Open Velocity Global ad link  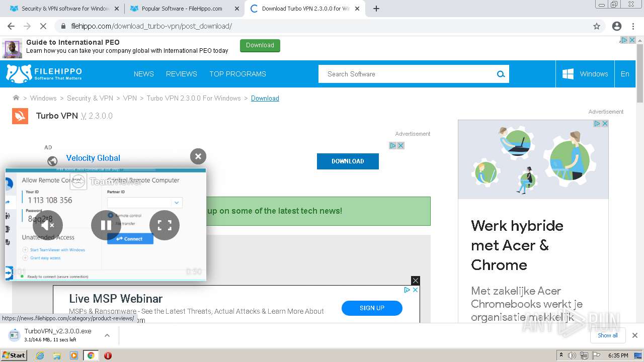(x=93, y=158)
